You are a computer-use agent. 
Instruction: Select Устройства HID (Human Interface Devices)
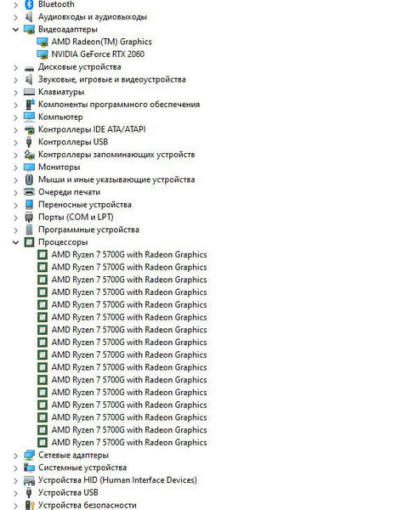click(x=117, y=480)
